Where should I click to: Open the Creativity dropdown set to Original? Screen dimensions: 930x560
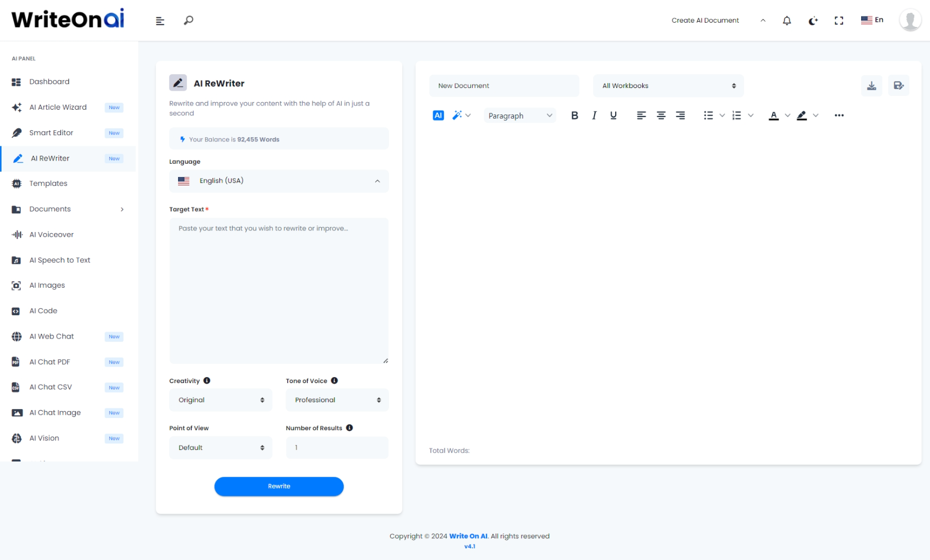point(220,400)
